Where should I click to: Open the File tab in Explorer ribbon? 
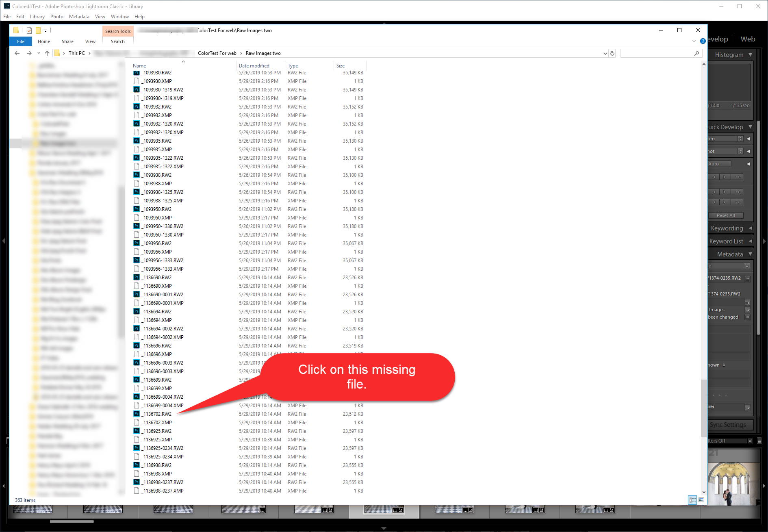click(x=21, y=41)
